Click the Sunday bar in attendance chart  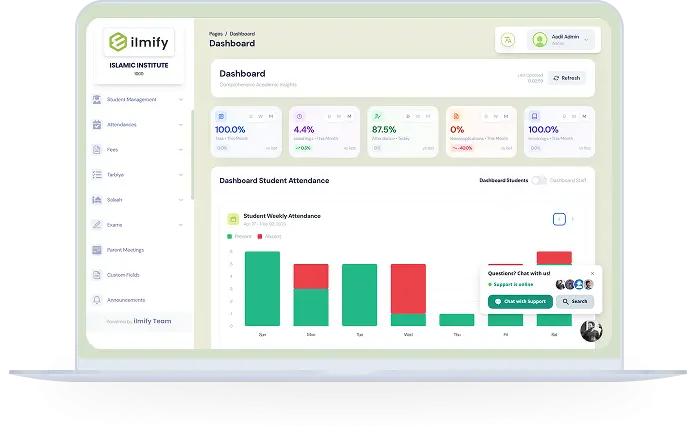tap(262, 289)
